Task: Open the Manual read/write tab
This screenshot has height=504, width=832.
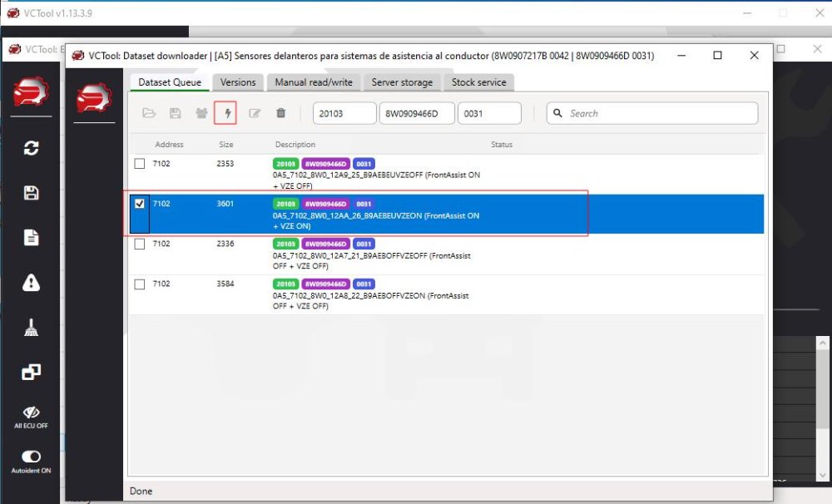Action: (x=314, y=82)
